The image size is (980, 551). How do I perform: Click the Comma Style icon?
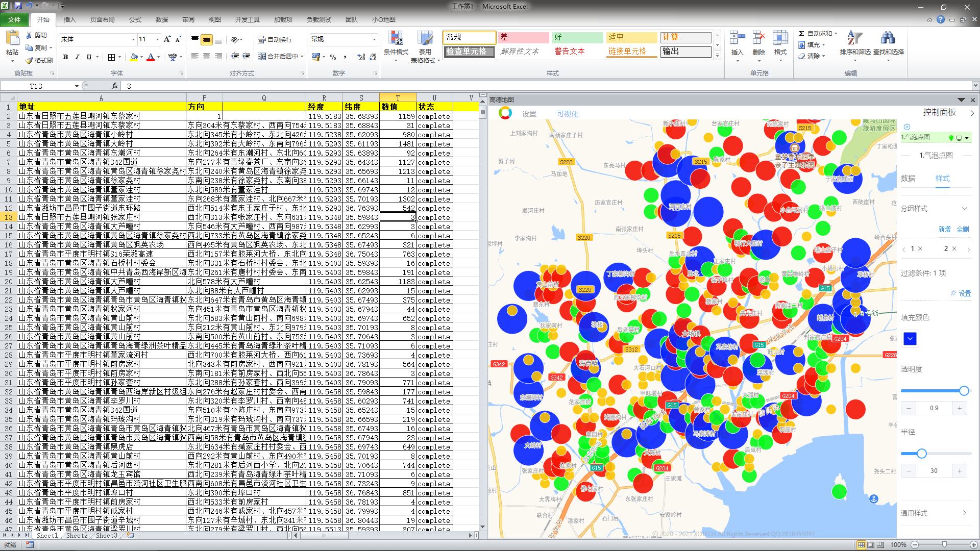[x=345, y=57]
